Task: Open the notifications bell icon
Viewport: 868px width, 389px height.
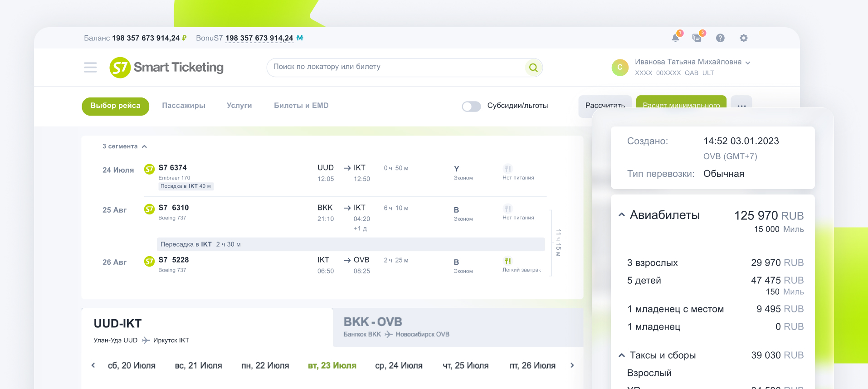Action: click(675, 38)
